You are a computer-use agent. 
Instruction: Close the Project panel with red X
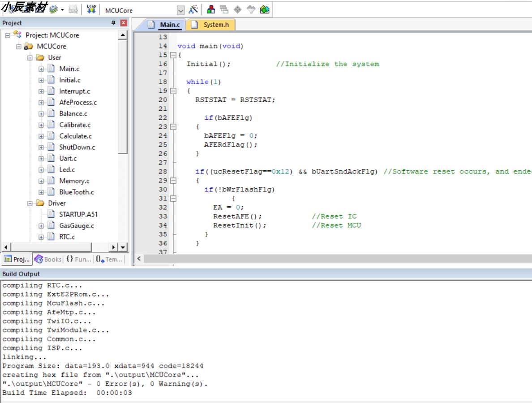pos(124,23)
